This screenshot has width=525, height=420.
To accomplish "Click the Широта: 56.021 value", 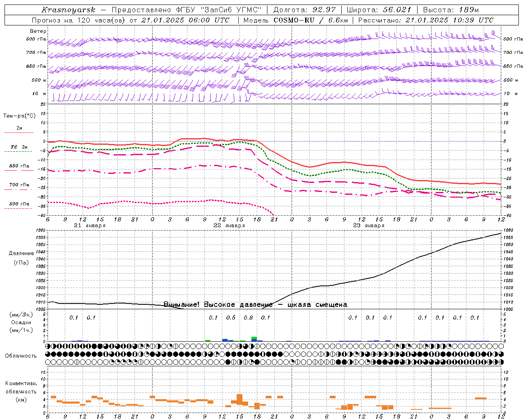I will pos(379,10).
